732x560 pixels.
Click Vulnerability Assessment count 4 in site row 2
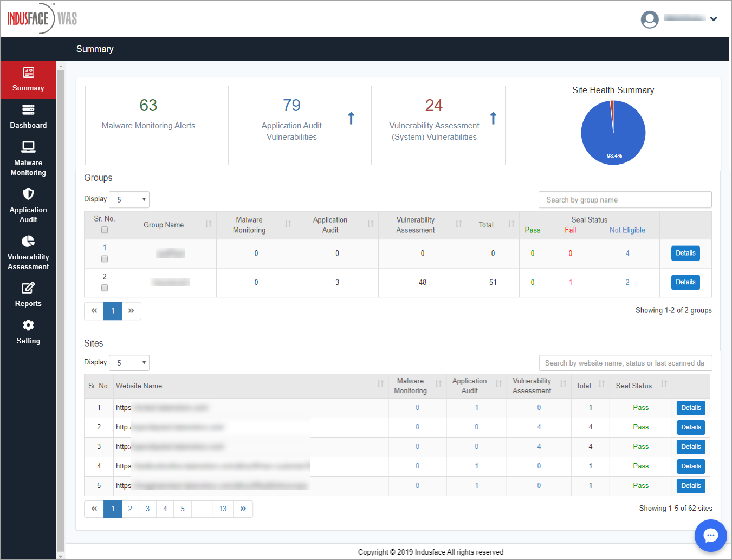tap(539, 427)
